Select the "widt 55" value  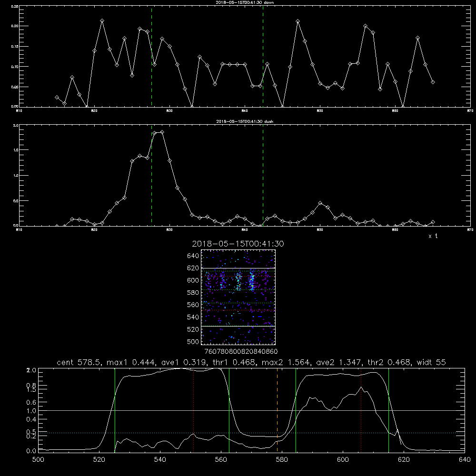point(431,362)
